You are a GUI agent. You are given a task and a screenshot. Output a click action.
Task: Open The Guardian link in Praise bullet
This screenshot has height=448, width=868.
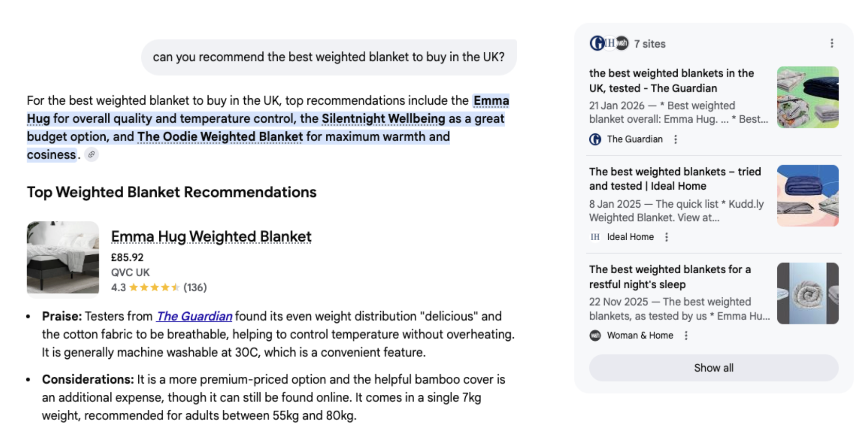tap(194, 316)
